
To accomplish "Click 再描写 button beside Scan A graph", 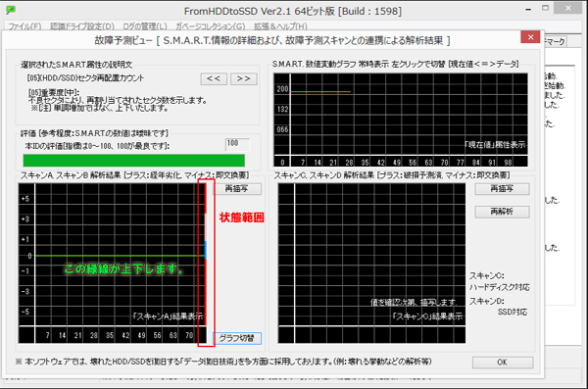I will [x=237, y=189].
